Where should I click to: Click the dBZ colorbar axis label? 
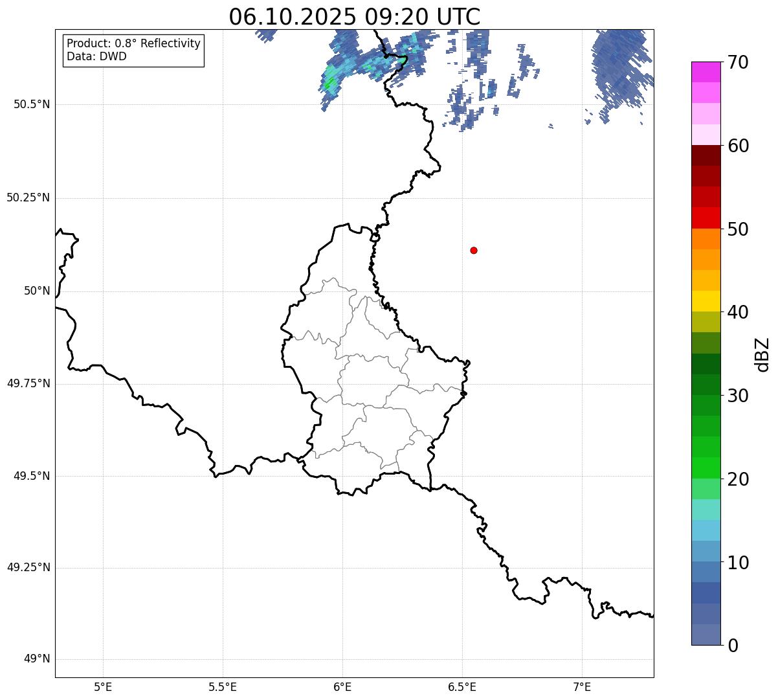pyautogui.click(x=762, y=354)
